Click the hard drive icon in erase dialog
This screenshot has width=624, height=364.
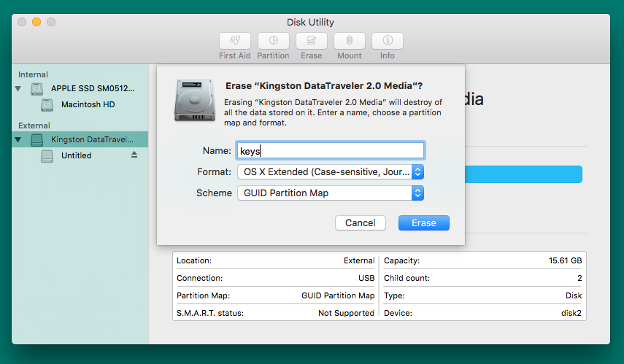195,100
